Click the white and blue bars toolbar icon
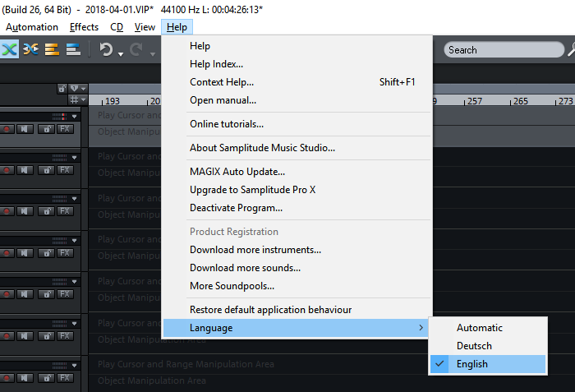 [73, 50]
